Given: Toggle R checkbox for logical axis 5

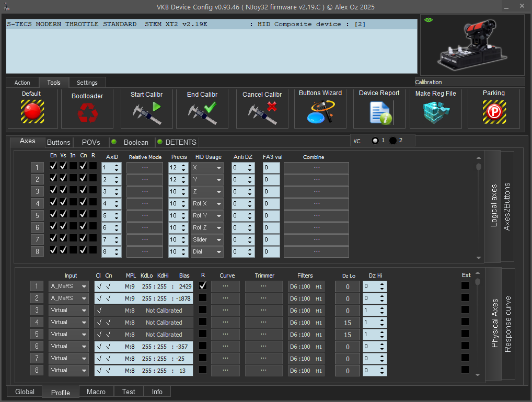Looking at the screenshot, I should click(93, 214).
